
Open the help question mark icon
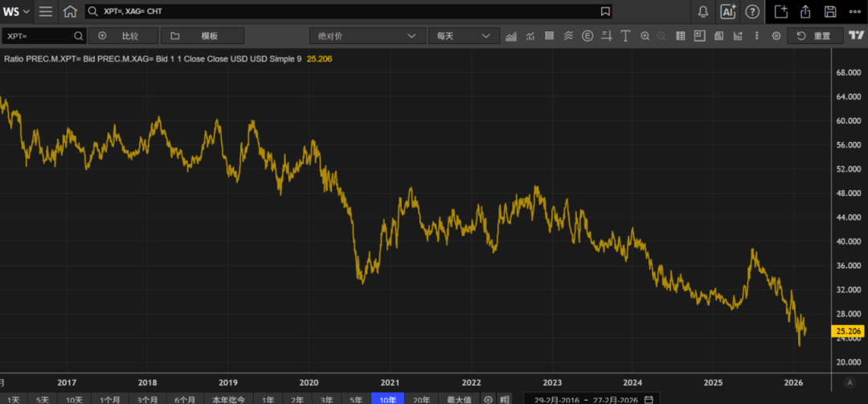(752, 12)
